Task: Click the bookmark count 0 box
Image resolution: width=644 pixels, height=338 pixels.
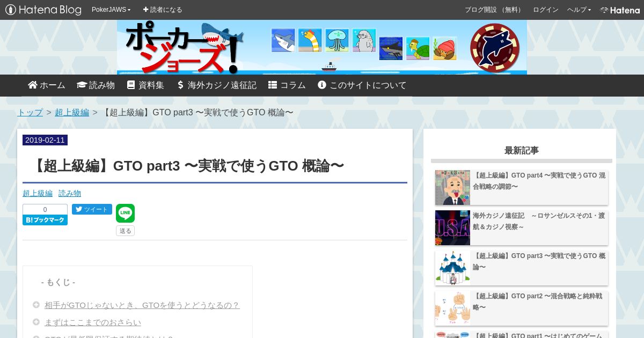Action: pyautogui.click(x=45, y=209)
